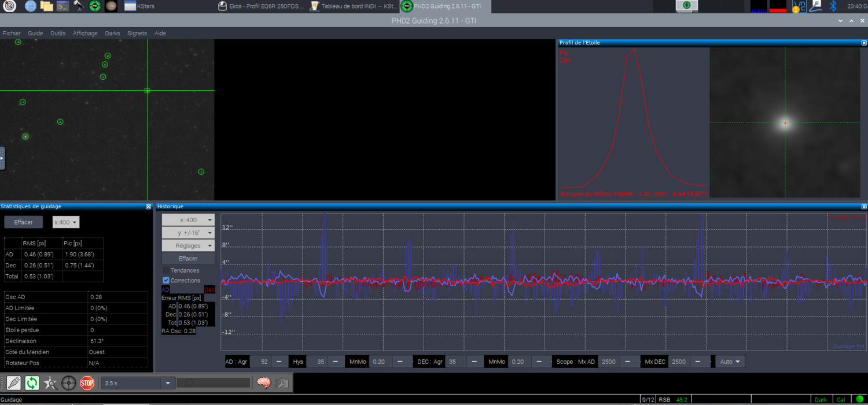Screen dimensions: 868x405
Task: Click the Déclinaison value 61.3°
Action: [x=97, y=341]
